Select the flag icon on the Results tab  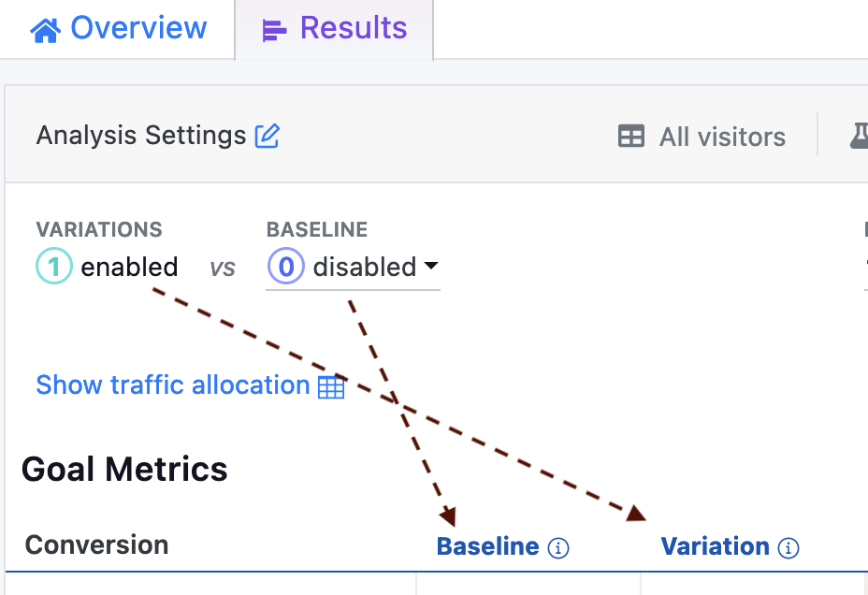(273, 28)
